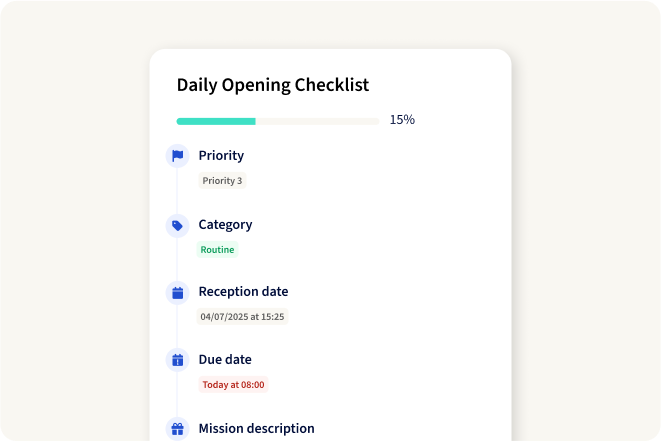The width and height of the screenshot is (661, 441).
Task: Click the Reception date step label
Action: (x=243, y=292)
